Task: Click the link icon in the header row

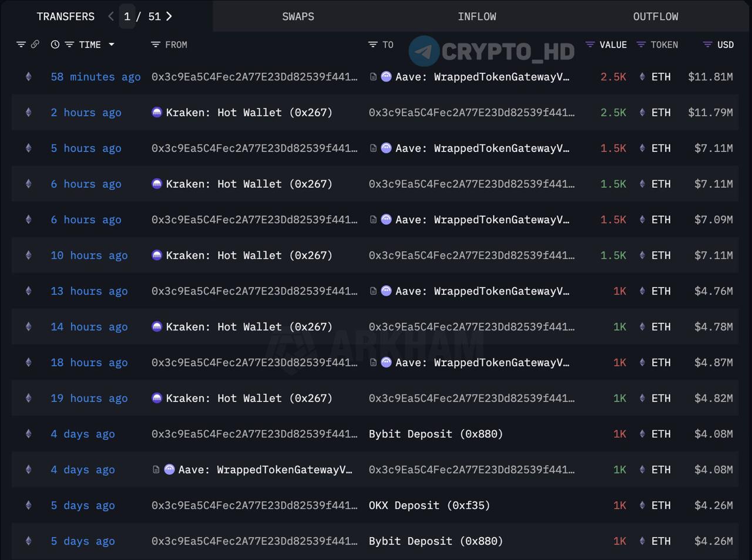Action: coord(35,45)
